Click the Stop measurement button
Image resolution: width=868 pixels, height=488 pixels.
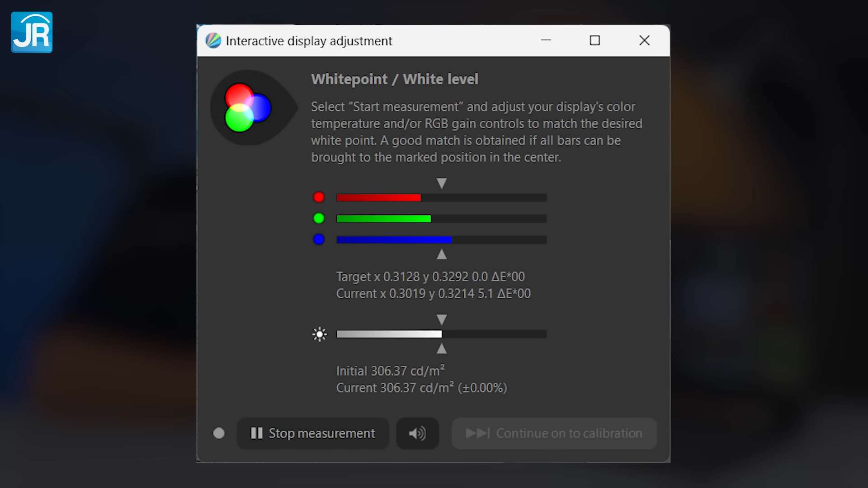313,433
